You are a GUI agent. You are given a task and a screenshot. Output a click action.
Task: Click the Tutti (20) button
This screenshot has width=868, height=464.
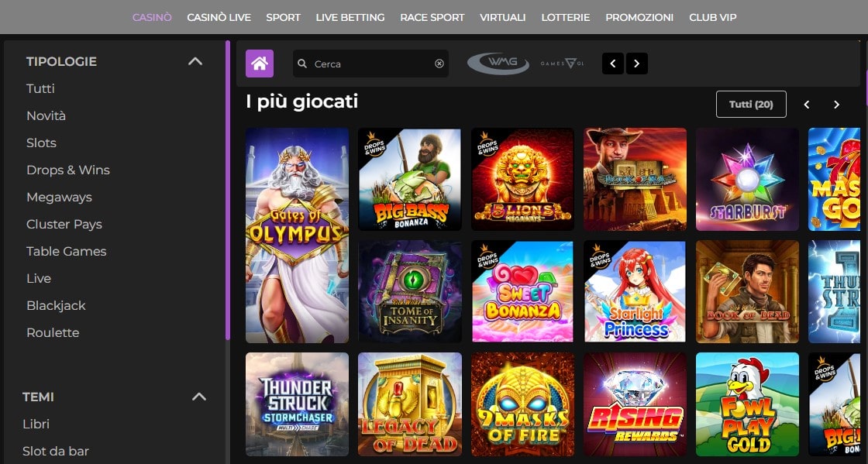[x=751, y=104]
